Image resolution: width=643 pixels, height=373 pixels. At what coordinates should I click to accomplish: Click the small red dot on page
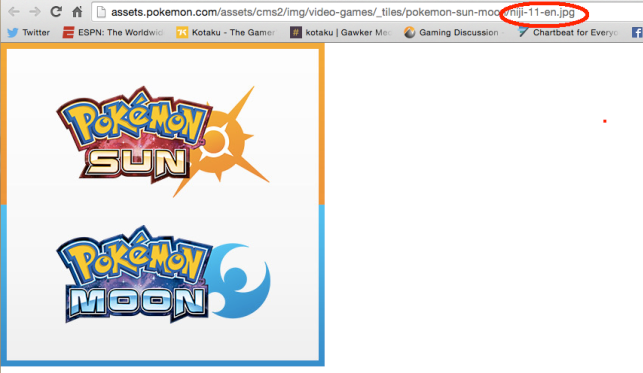pos(604,121)
